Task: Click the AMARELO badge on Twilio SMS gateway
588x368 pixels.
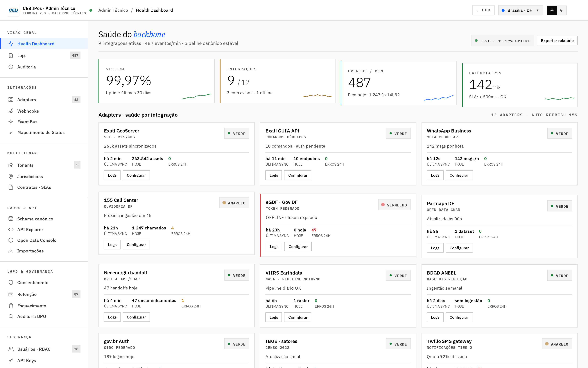Action: tap(557, 344)
